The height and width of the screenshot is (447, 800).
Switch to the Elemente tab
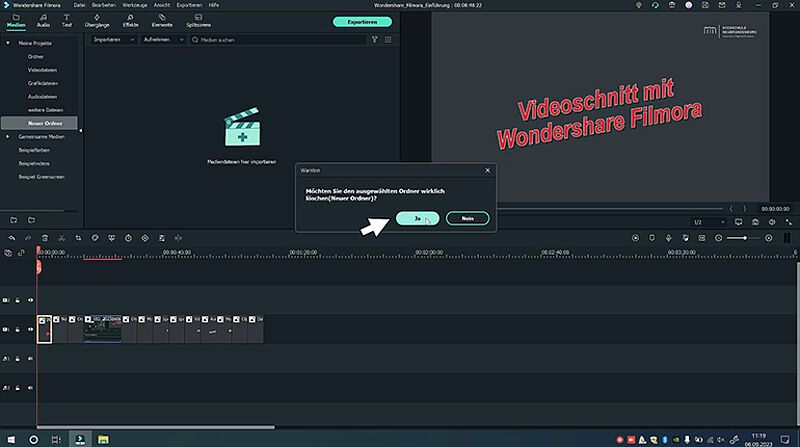pyautogui.click(x=162, y=21)
